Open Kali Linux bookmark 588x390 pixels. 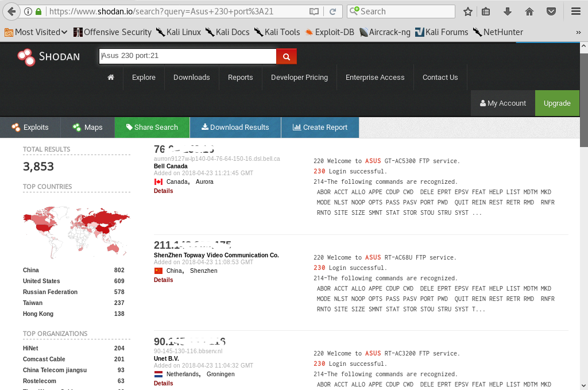pyautogui.click(x=179, y=32)
